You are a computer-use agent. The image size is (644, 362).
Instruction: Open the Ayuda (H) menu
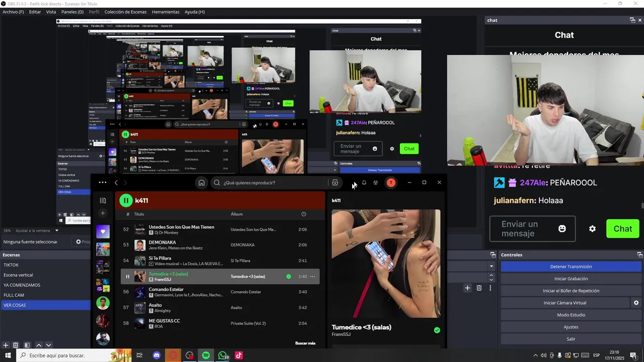tap(195, 12)
